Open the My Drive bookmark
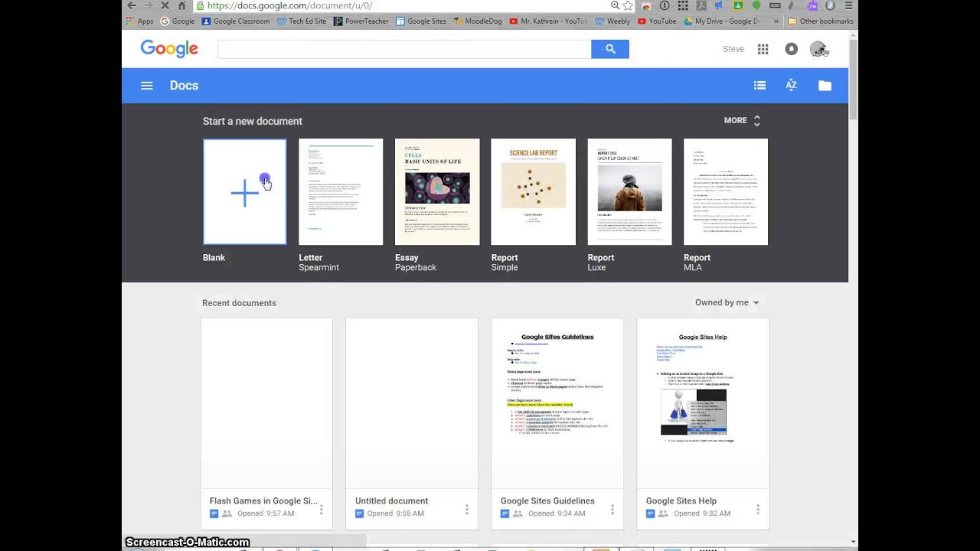This screenshot has height=551, width=980. click(x=722, y=21)
